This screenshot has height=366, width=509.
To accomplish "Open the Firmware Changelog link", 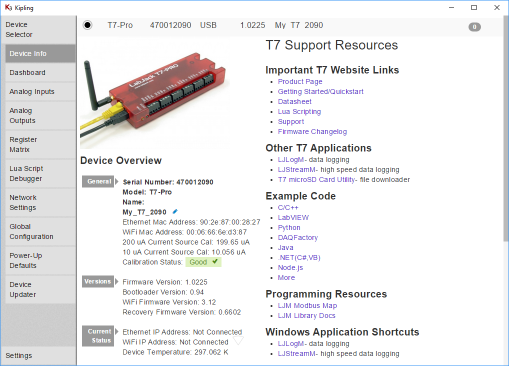I will pos(312,132).
